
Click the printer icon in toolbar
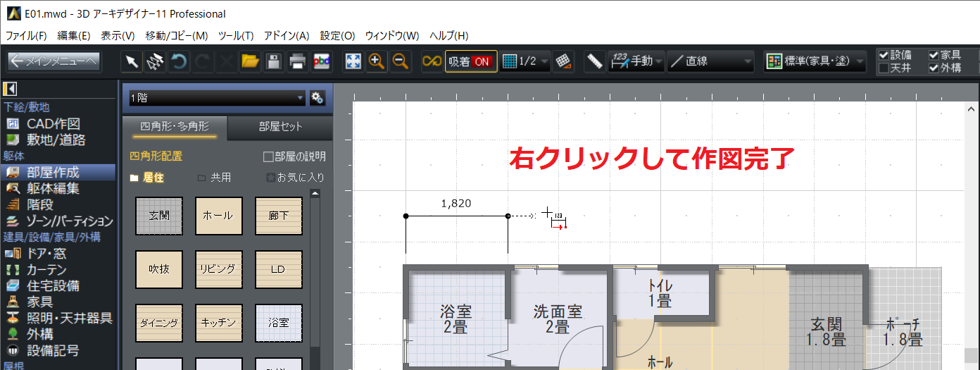click(297, 61)
